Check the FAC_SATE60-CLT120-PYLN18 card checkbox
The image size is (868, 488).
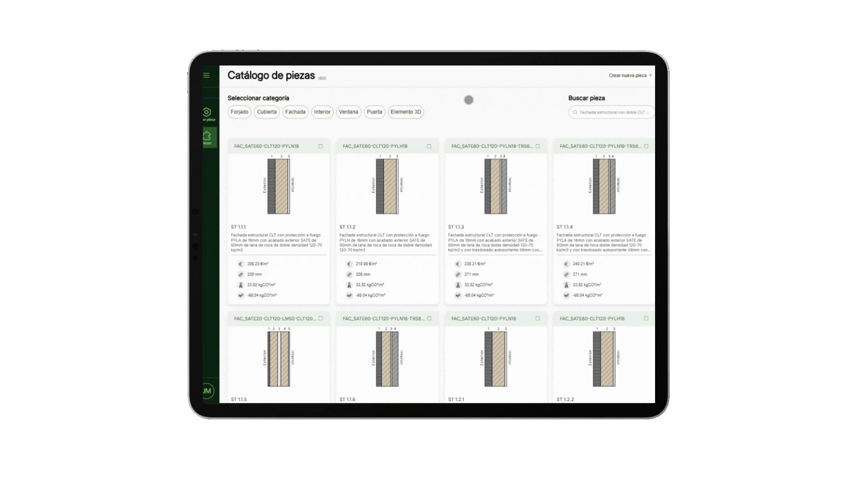321,146
